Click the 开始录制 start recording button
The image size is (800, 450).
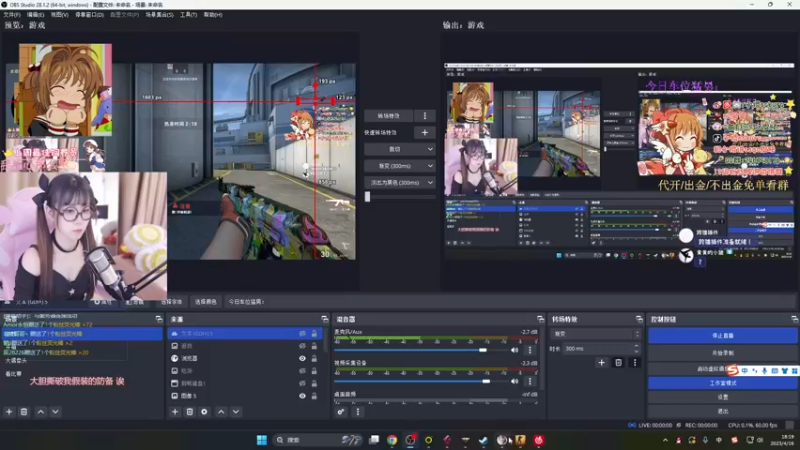click(722, 353)
